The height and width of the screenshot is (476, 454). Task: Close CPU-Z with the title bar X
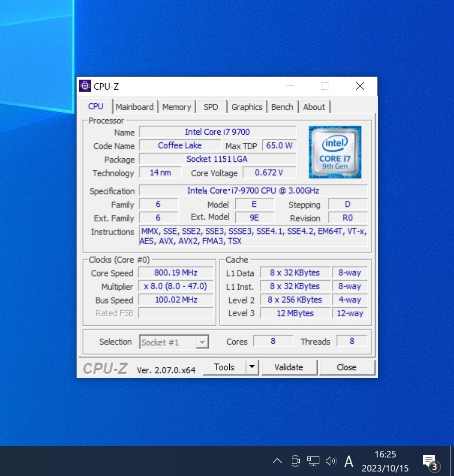360,86
